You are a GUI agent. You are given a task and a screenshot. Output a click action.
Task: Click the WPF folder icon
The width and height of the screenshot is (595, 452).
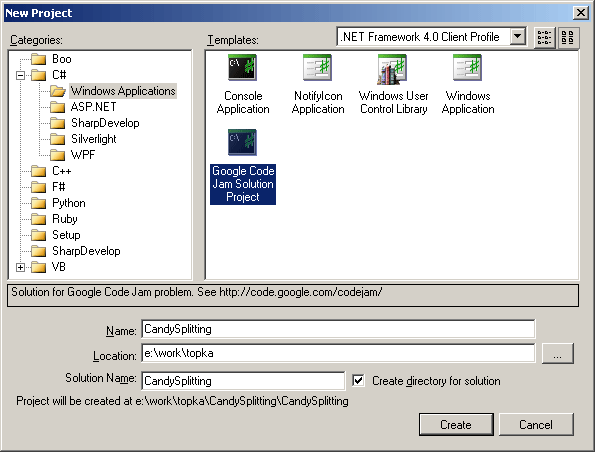(x=57, y=155)
